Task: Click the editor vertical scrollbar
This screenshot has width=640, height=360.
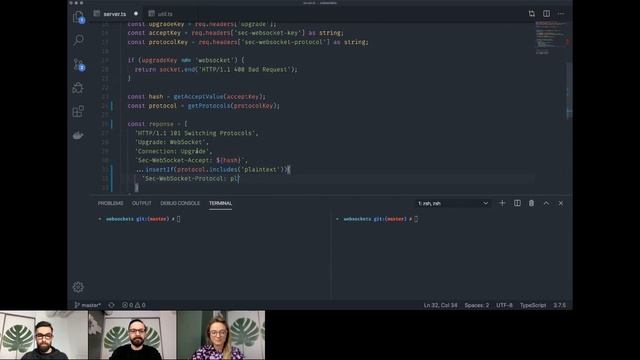Action: (x=569, y=91)
